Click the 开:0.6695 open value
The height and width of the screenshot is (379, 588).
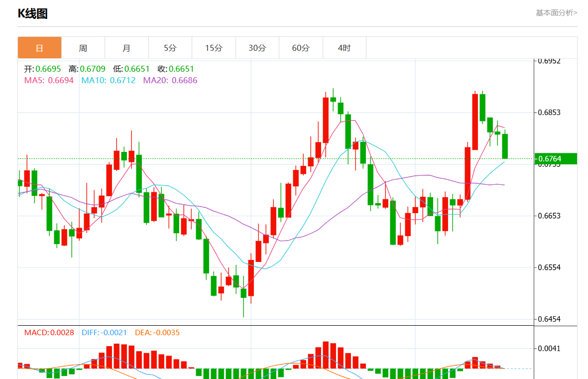[x=42, y=69]
